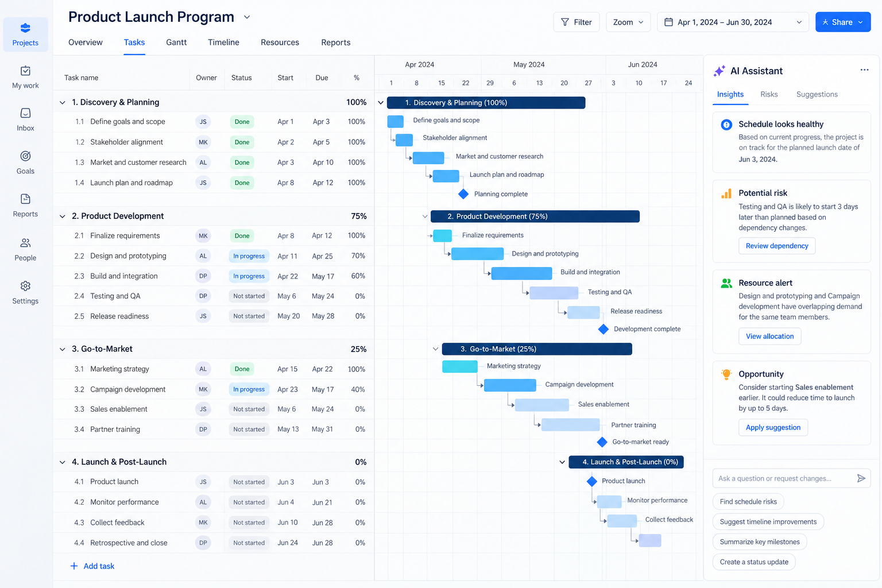Send the AI Assistant question
Screen dimensions: 882x588
(x=861, y=478)
